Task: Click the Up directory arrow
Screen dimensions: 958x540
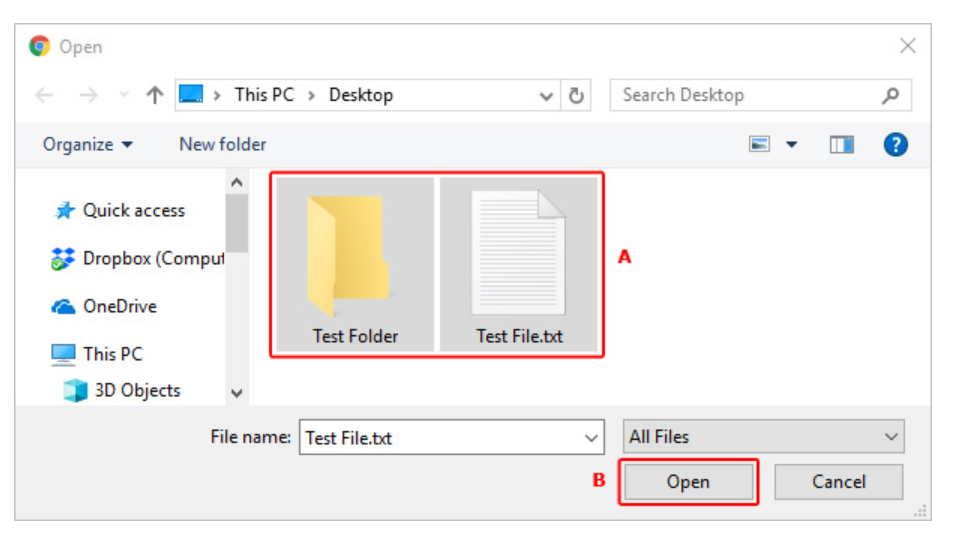Action: pos(154,95)
